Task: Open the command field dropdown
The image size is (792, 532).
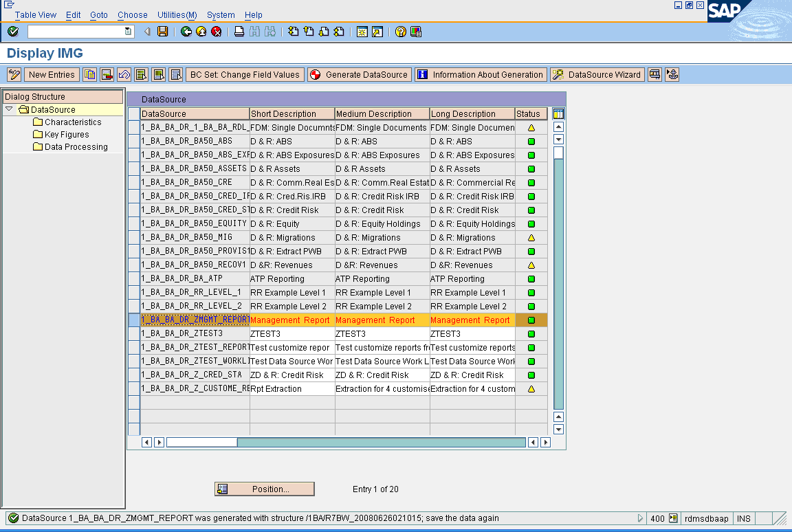Action: click(127, 32)
